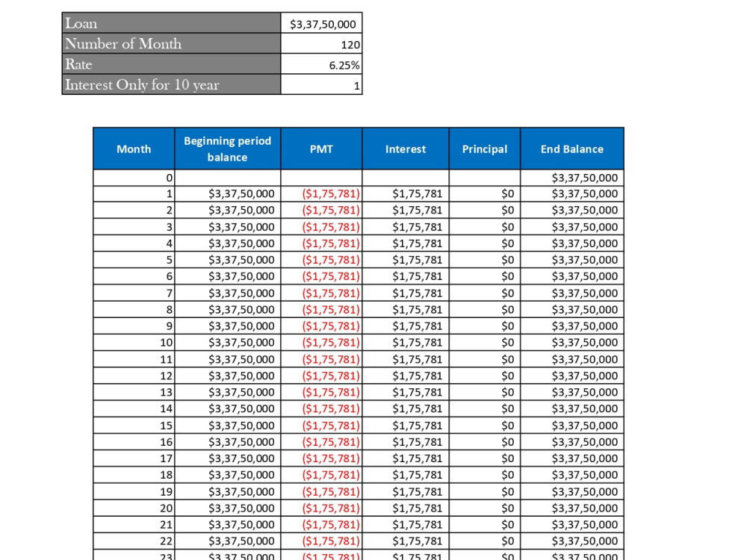The image size is (747, 560).
Task: Click month 8 cell
Action: click(134, 310)
